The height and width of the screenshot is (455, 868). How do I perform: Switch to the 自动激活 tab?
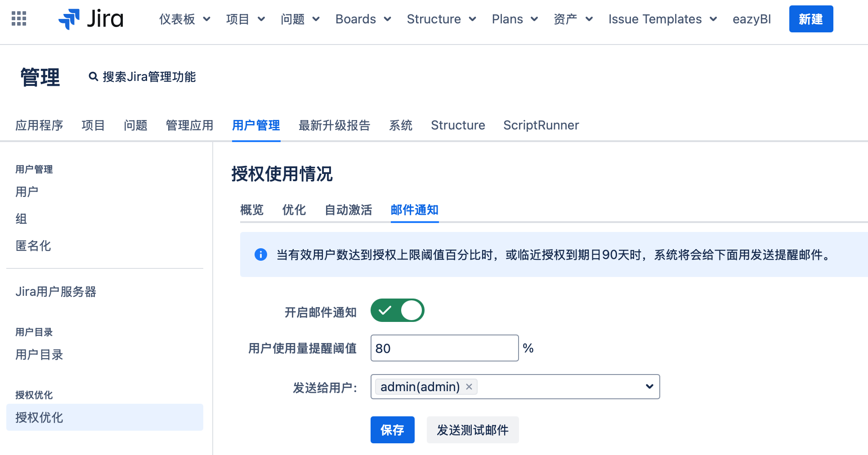pyautogui.click(x=348, y=210)
